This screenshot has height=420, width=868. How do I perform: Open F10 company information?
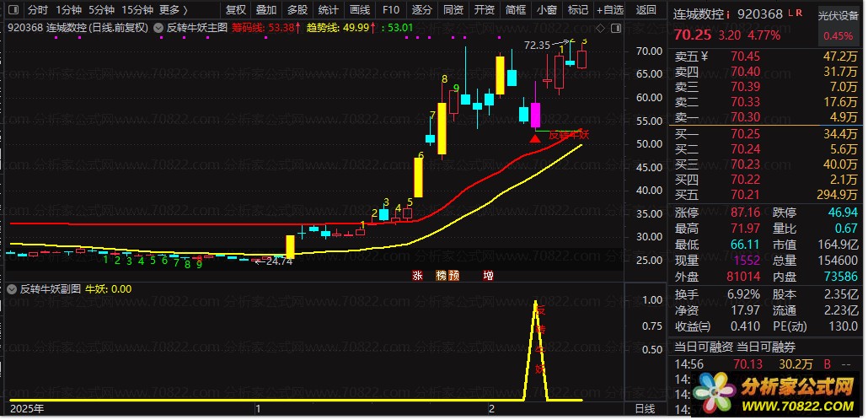391,9
